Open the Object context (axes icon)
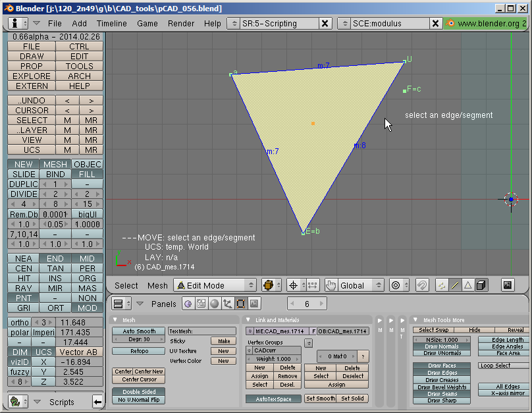This screenshot has height=413, width=532. pos(227,304)
